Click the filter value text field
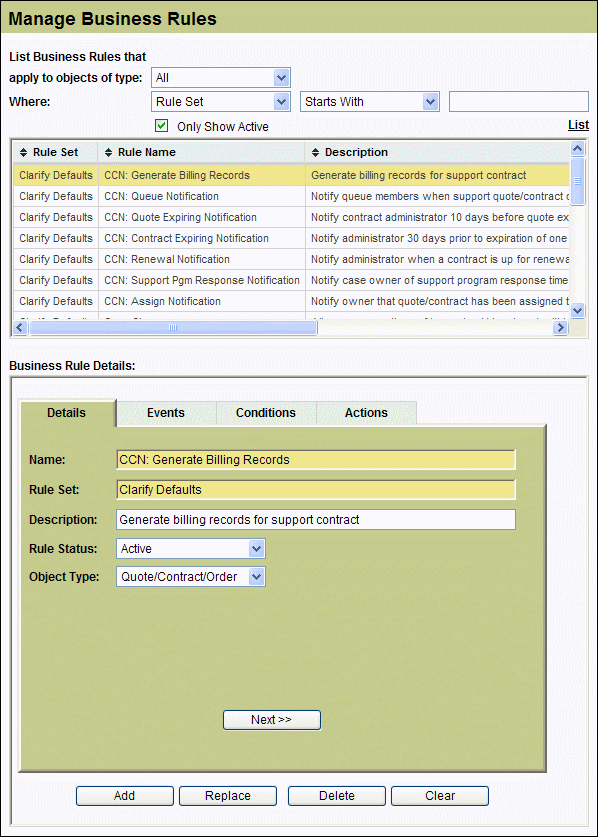The width and height of the screenshot is (598, 837). pos(519,101)
